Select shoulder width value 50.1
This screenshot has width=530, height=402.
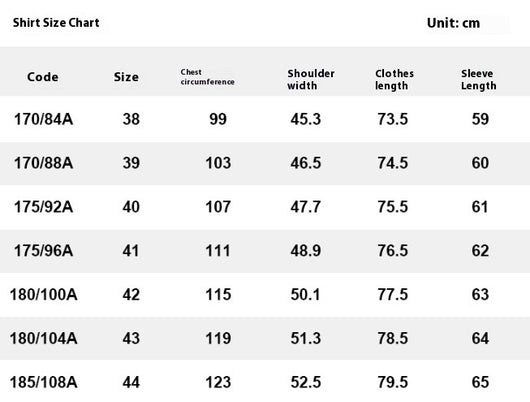pos(305,294)
